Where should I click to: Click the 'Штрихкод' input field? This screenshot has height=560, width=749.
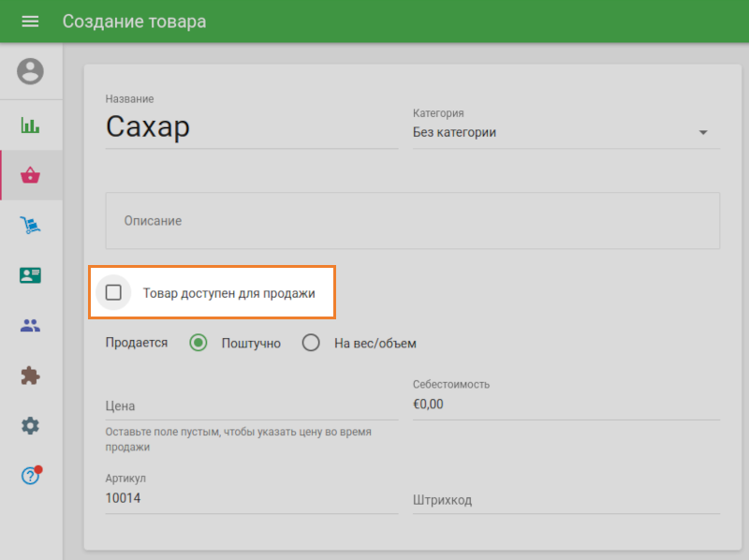(x=562, y=499)
